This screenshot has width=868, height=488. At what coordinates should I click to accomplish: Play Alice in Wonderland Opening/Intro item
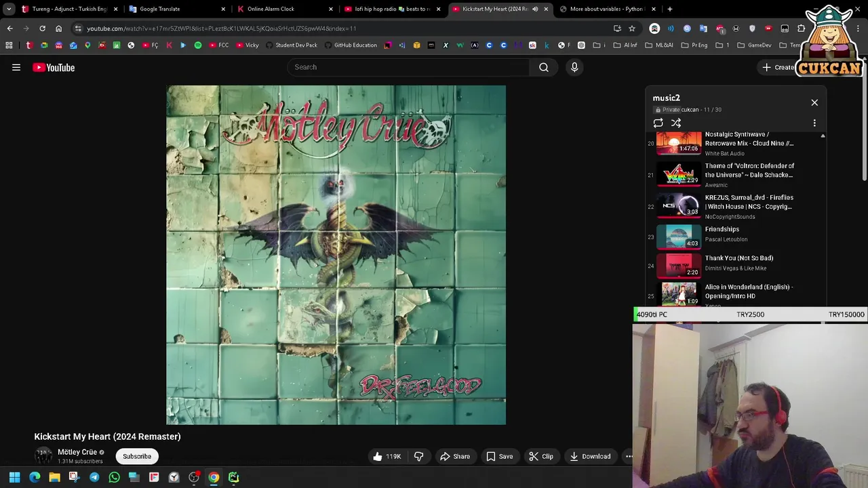[x=734, y=295]
